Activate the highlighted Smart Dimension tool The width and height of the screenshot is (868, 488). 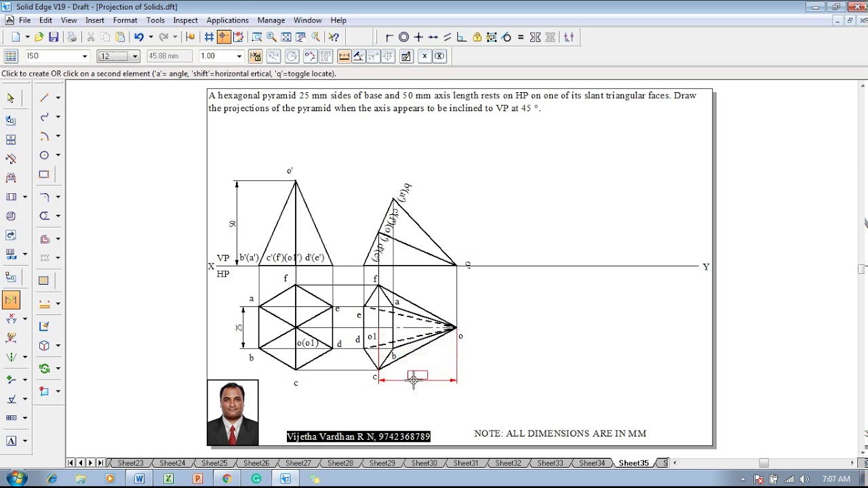tap(11, 300)
